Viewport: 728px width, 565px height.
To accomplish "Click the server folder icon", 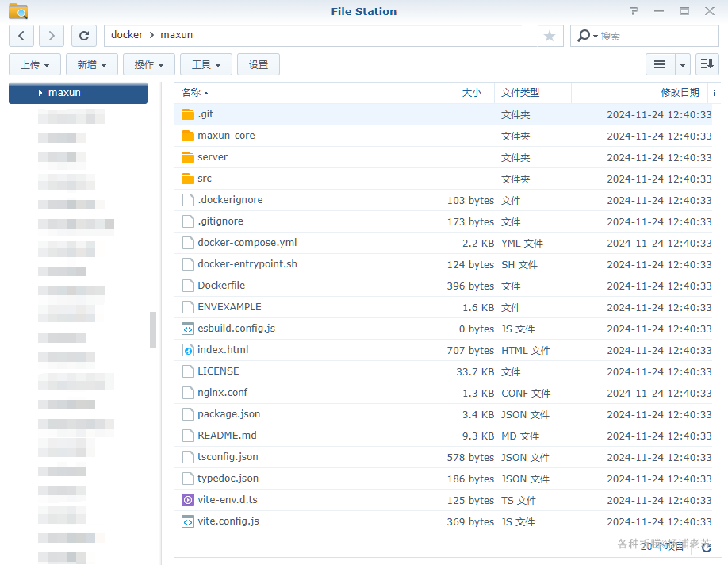I will click(188, 157).
